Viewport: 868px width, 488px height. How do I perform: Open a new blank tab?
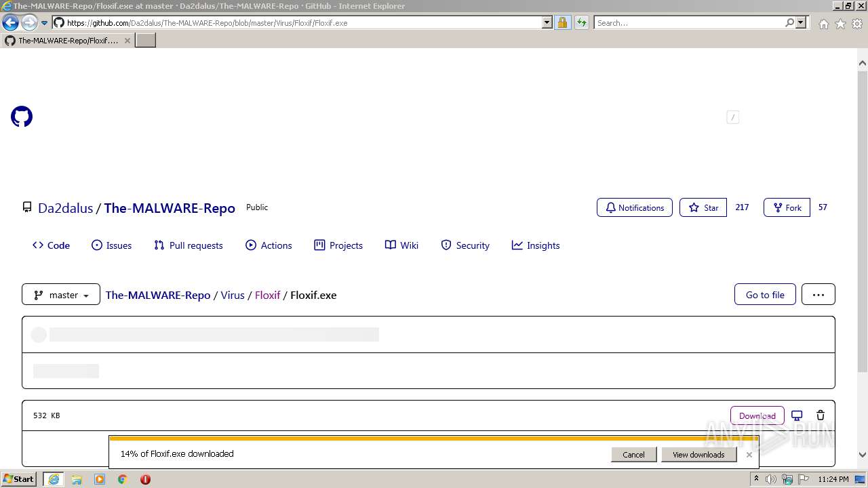tap(146, 41)
